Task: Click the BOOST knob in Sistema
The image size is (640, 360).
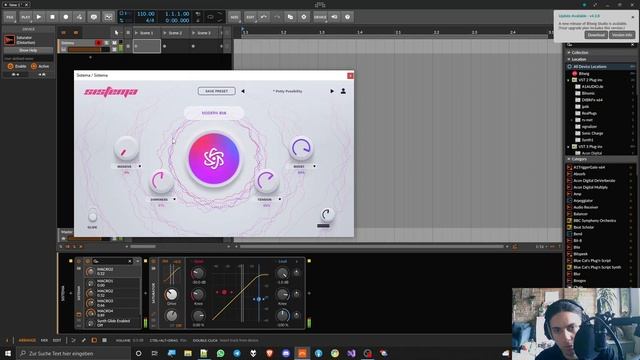Action: [301, 148]
